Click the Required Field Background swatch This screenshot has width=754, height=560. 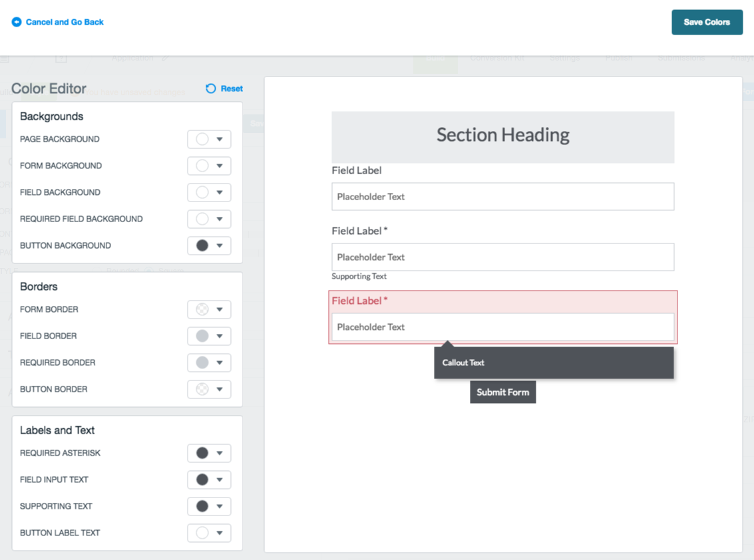[202, 219]
